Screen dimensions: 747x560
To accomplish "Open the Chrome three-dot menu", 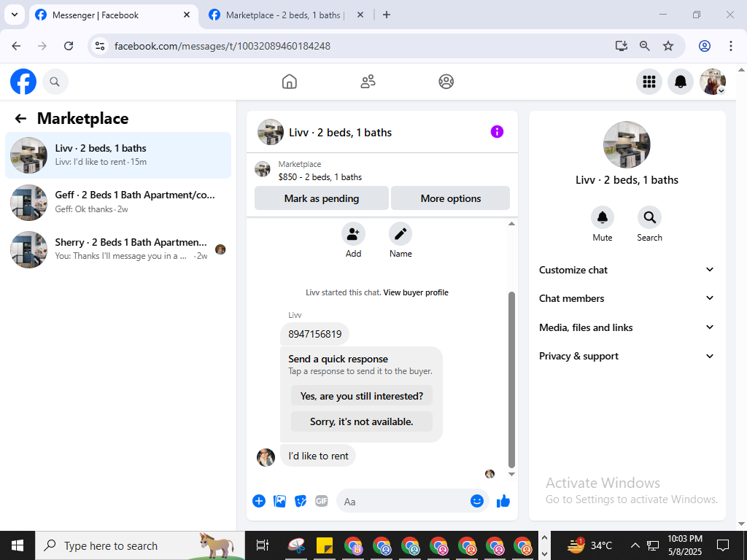I will (731, 46).
